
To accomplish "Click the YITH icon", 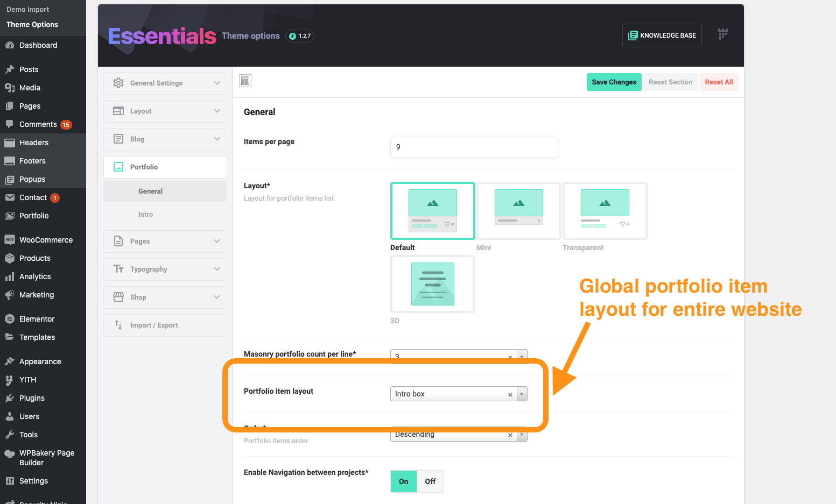I will [10, 380].
